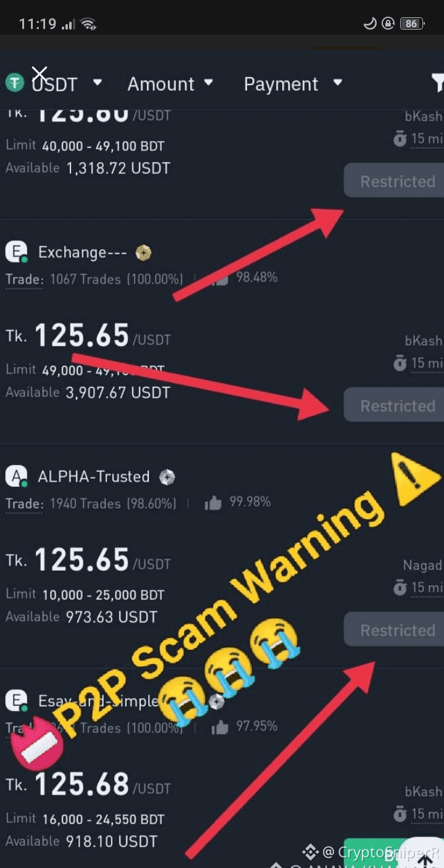The width and height of the screenshot is (444, 868).
Task: Expand the Amount filter dropdown
Action: [170, 83]
